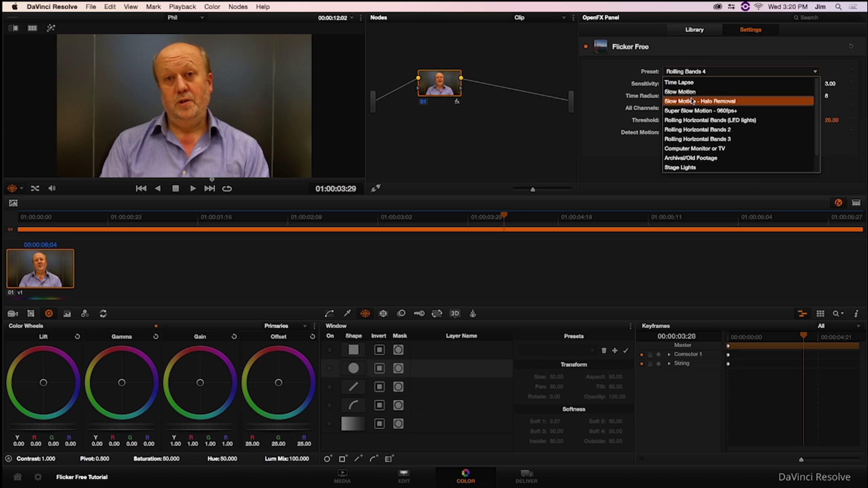Reset the Gamma color wheel
The width and height of the screenshot is (868, 488).
pyautogui.click(x=156, y=337)
